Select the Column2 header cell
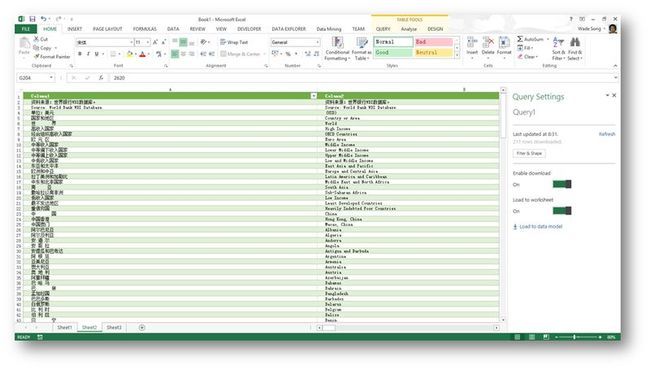The width and height of the screenshot is (650, 370). [408, 96]
